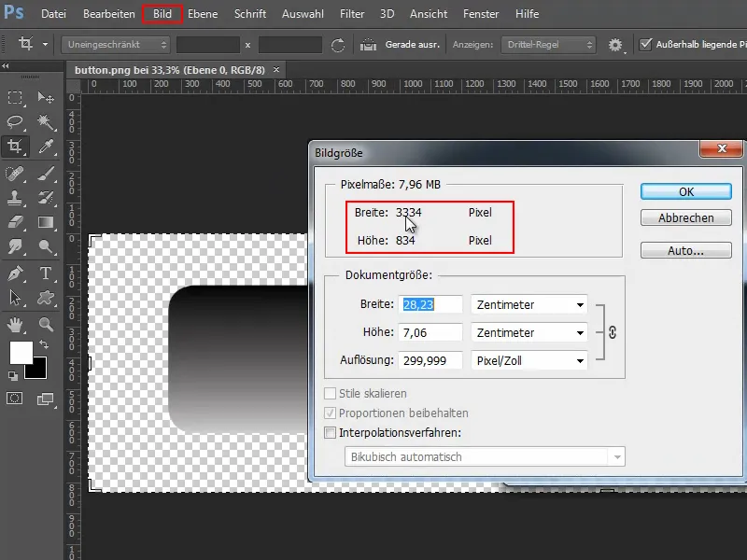Select the Eraser tool
Screen dimensions: 747x560
pyautogui.click(x=15, y=222)
